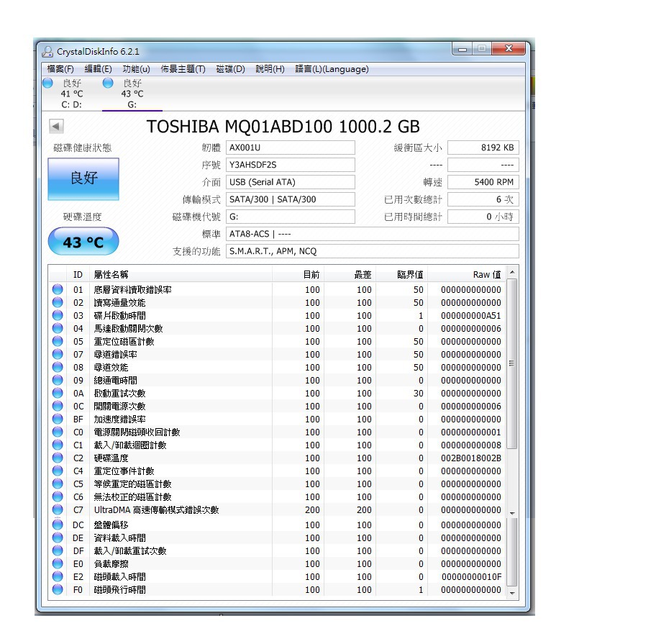Click the buffer size field 8192 KB
656x644 pixels.
483,148
